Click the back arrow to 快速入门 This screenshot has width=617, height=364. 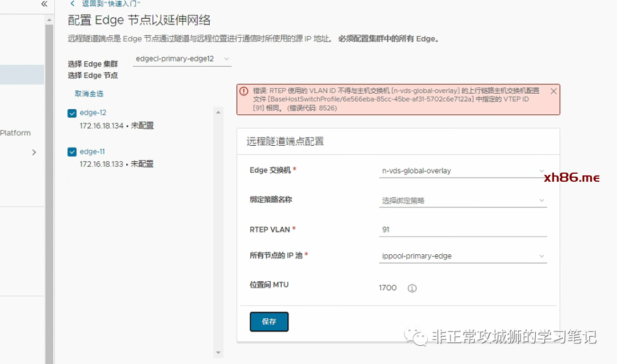tap(72, 3)
